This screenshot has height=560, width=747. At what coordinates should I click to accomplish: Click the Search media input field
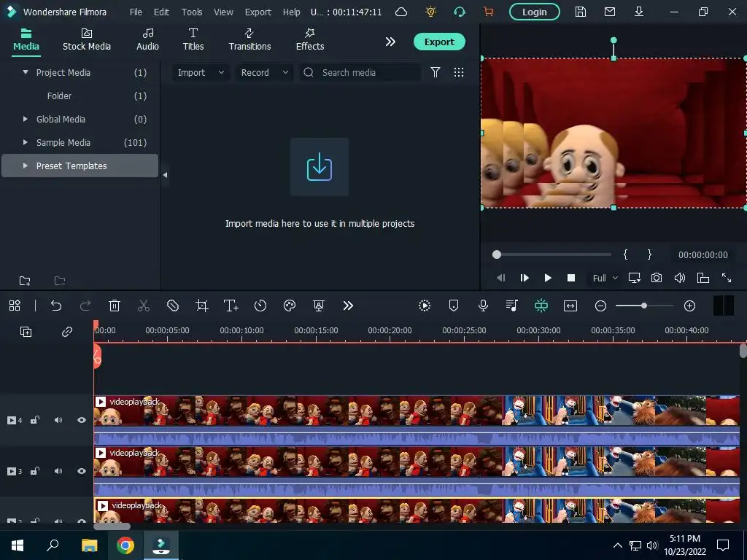click(x=360, y=72)
